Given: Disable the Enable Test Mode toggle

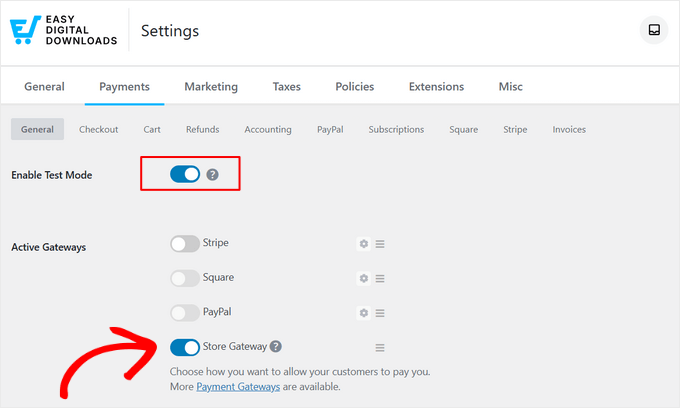Looking at the screenshot, I should click(185, 174).
